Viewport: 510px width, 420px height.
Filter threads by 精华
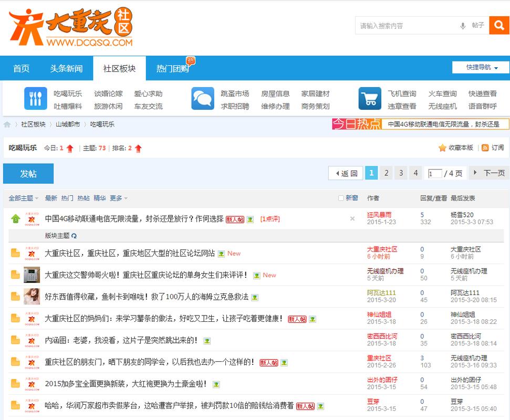click(99, 198)
